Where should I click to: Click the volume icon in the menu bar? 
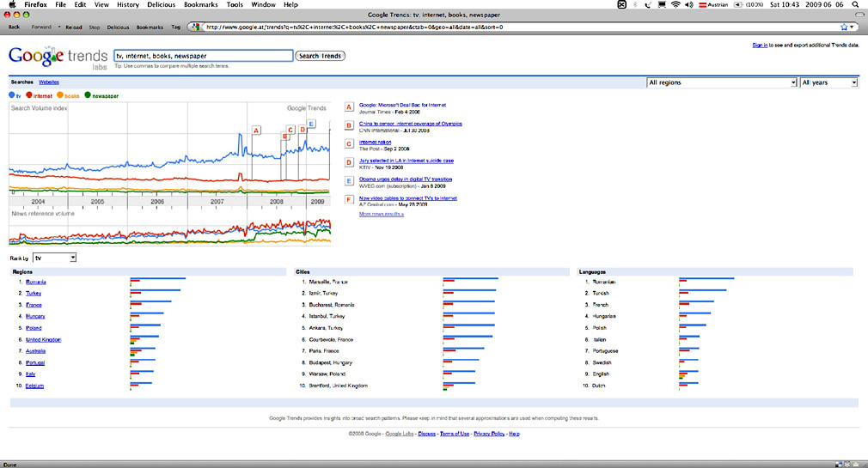click(x=690, y=5)
